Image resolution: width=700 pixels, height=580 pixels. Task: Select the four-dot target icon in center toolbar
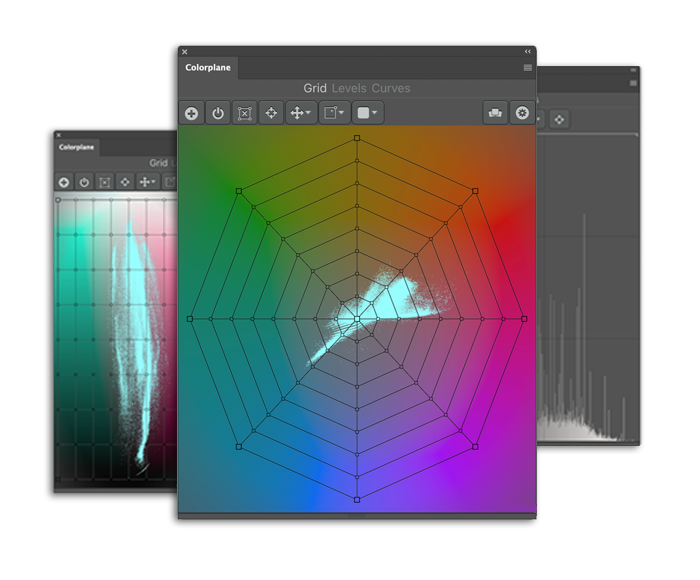click(271, 113)
